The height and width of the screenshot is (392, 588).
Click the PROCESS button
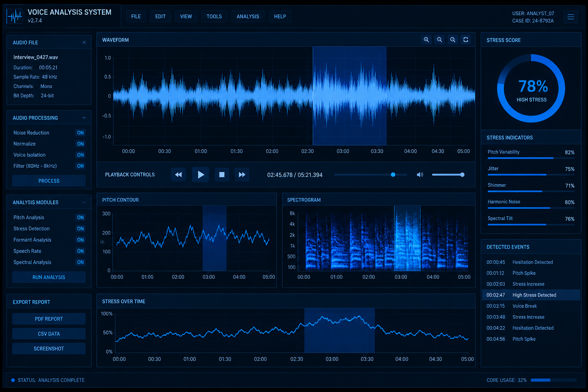pos(49,181)
